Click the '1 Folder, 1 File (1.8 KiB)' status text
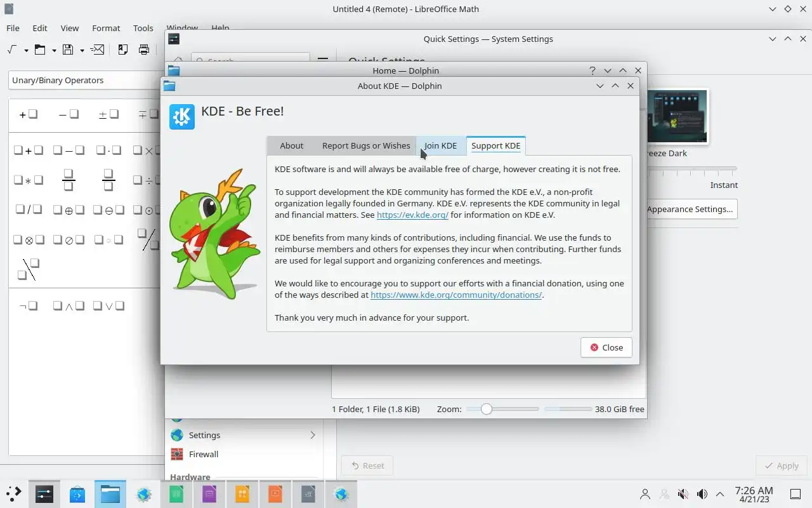812x508 pixels. (x=376, y=409)
